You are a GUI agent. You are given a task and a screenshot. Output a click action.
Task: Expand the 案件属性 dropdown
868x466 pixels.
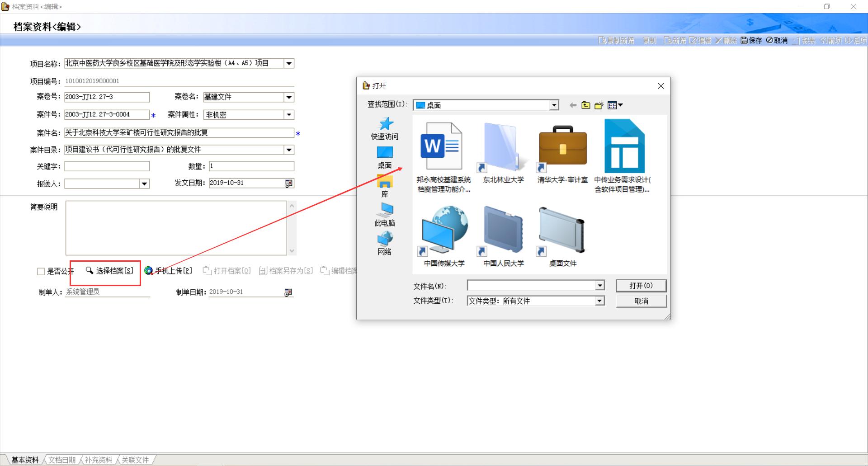(289, 115)
